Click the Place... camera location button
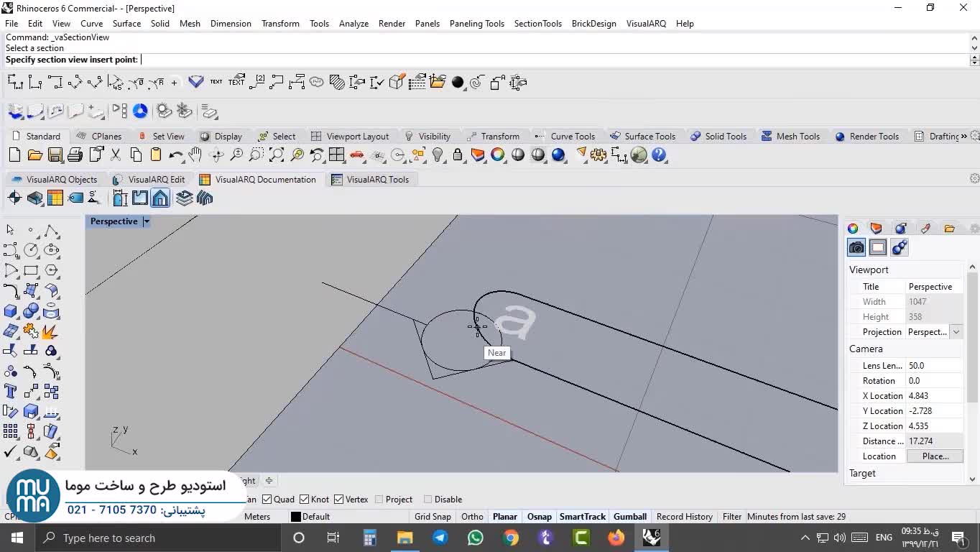 tap(935, 456)
